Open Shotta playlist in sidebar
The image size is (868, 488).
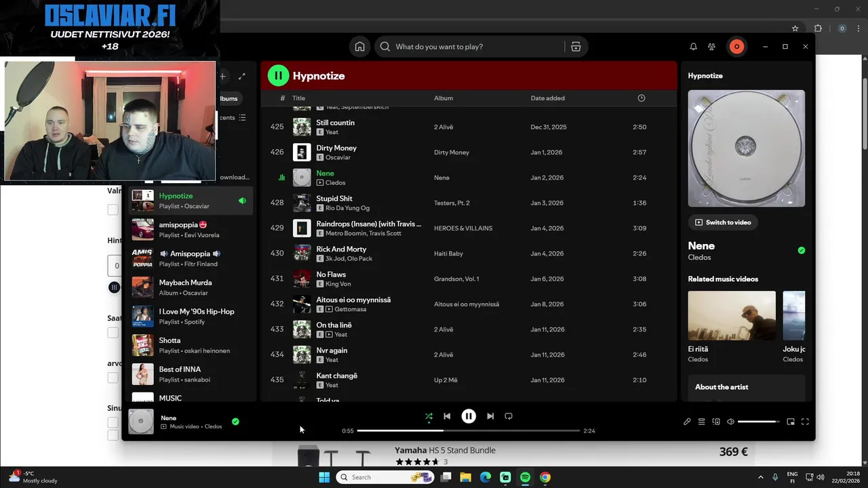click(x=190, y=346)
